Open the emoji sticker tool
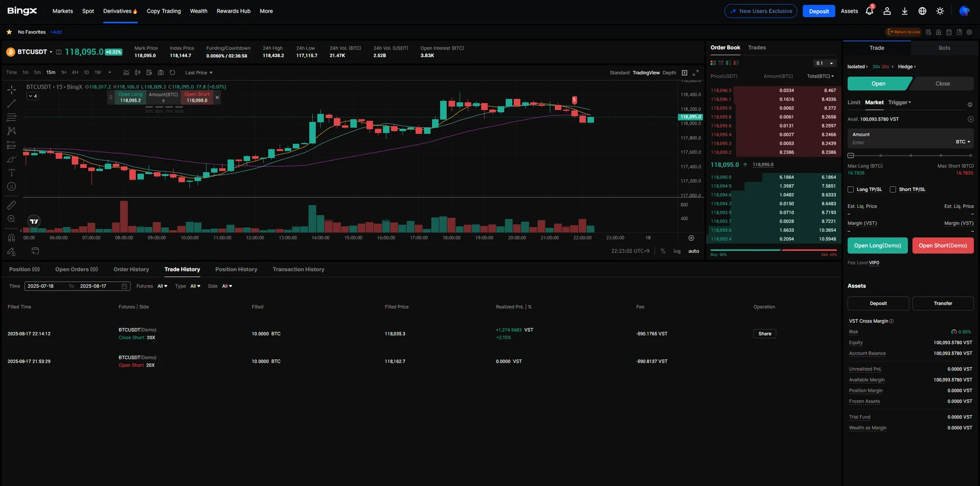Viewport: 980px width, 486px height. (11, 187)
